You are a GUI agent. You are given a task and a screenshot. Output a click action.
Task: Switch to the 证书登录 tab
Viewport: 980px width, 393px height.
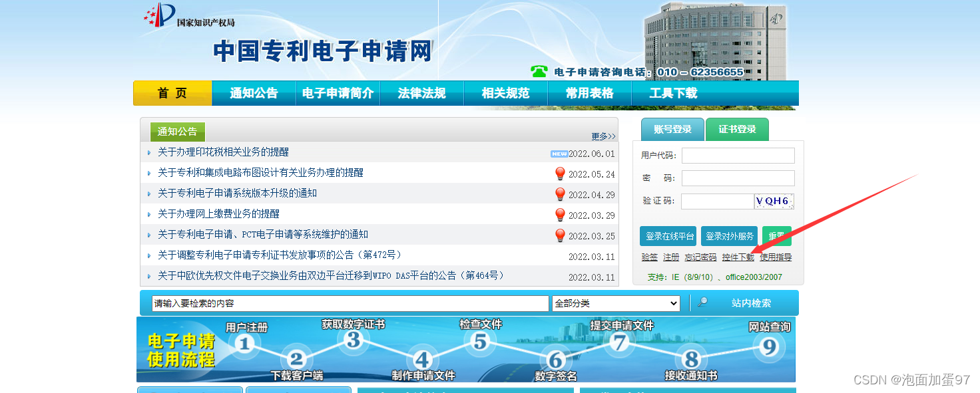[x=737, y=129]
